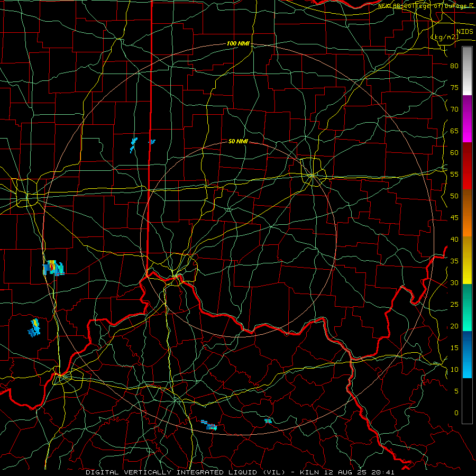Click the "50 NMI" range ring label
The image size is (476, 476).
[x=238, y=141]
